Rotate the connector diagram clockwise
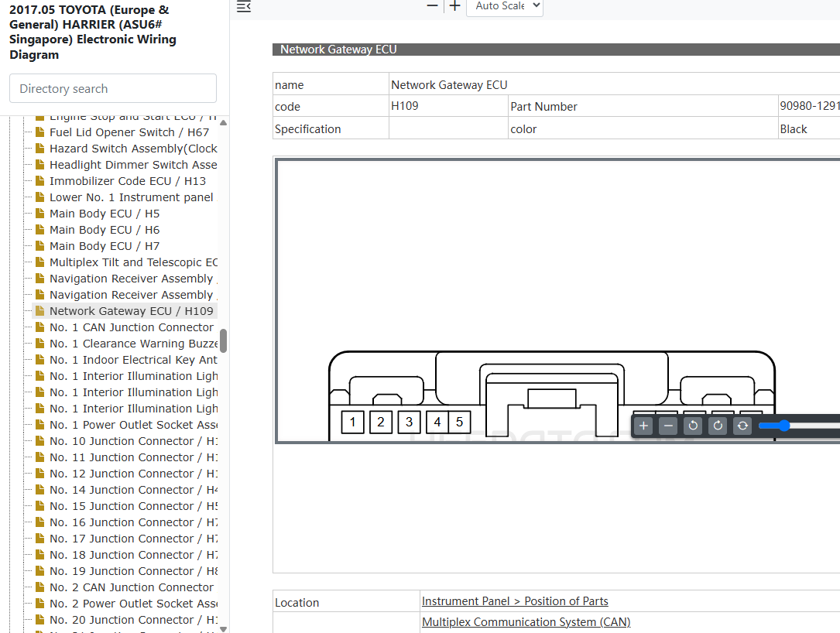Image resolution: width=840 pixels, height=633 pixels. click(x=718, y=426)
